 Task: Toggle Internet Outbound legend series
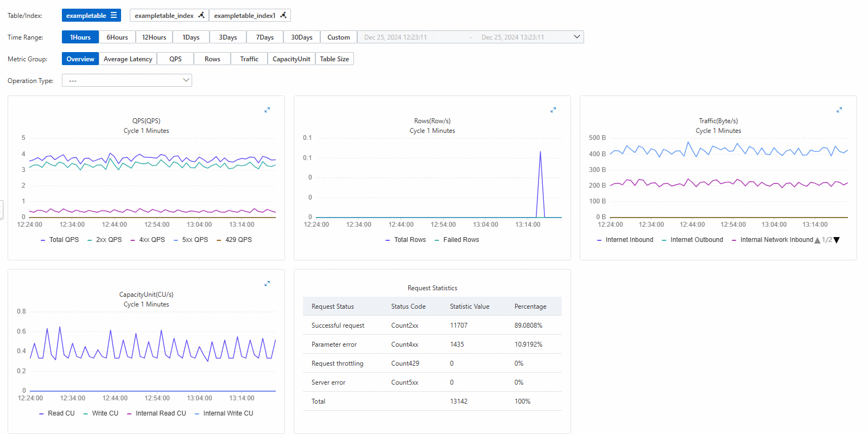click(x=692, y=240)
